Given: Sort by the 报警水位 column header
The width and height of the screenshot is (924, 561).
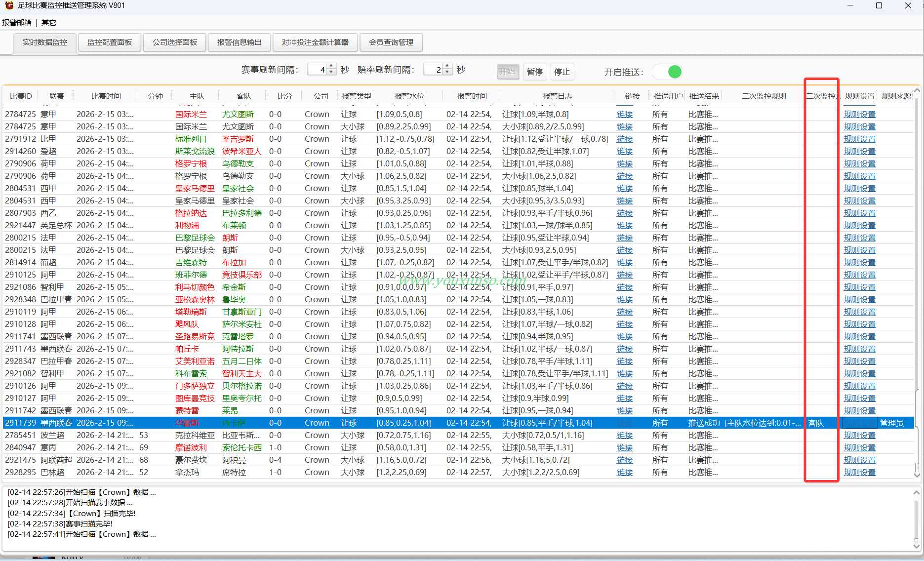Looking at the screenshot, I should click(409, 96).
